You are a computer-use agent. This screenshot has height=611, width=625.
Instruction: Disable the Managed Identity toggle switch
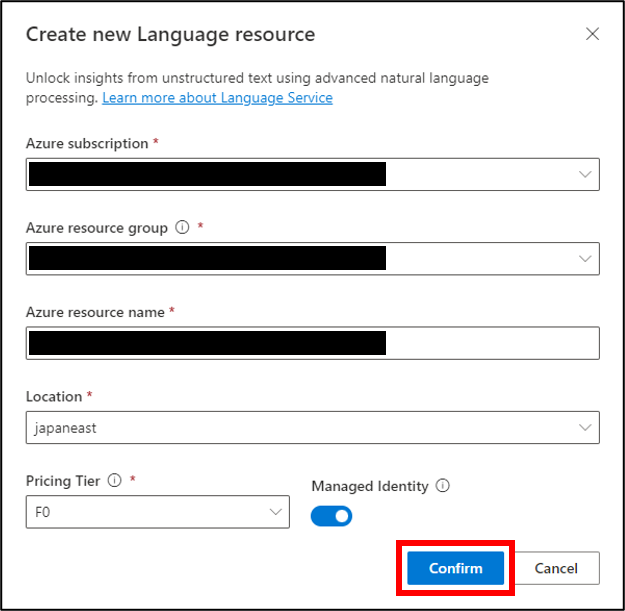click(331, 516)
